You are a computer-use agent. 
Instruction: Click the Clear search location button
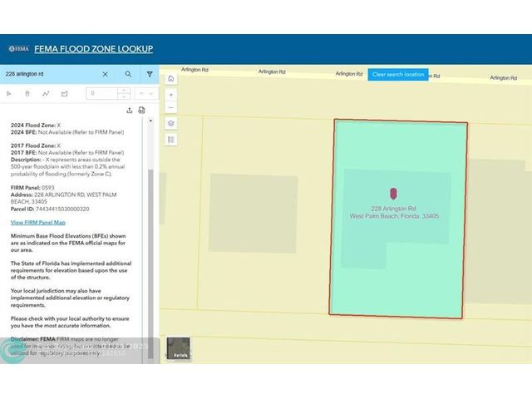coord(398,75)
